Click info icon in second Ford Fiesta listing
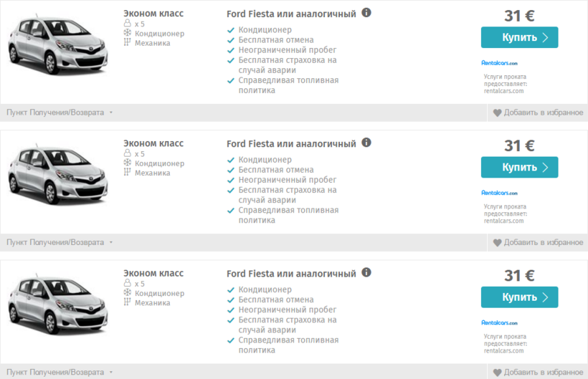The width and height of the screenshot is (588, 379). click(366, 143)
